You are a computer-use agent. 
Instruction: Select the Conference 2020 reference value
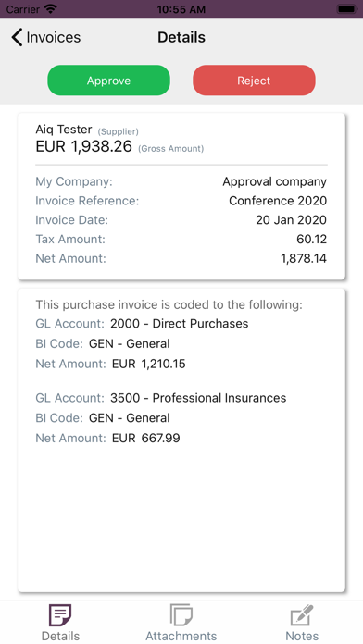click(278, 201)
